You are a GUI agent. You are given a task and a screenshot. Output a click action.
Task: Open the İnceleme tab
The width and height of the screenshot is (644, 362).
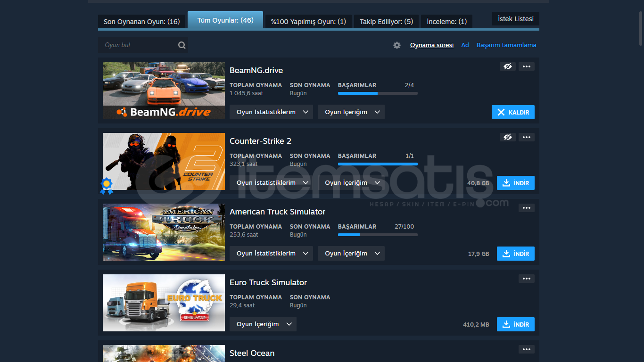tap(446, 22)
